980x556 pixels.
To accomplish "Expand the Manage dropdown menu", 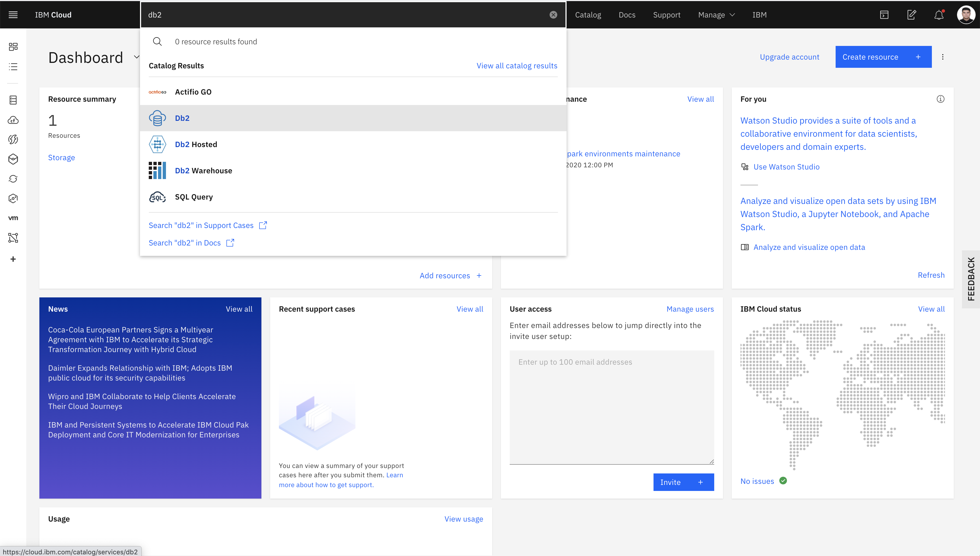I will pyautogui.click(x=716, y=14).
